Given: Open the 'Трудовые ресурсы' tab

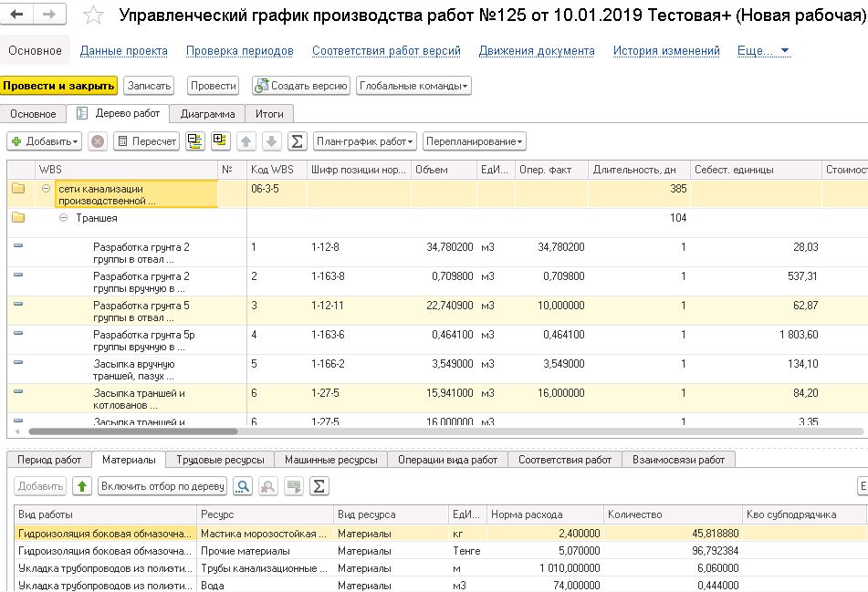Looking at the screenshot, I should tap(220, 460).
